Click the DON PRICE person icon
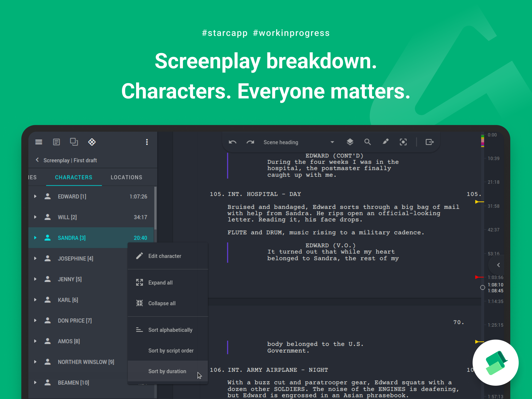The width and height of the screenshot is (532, 399). coord(48,321)
